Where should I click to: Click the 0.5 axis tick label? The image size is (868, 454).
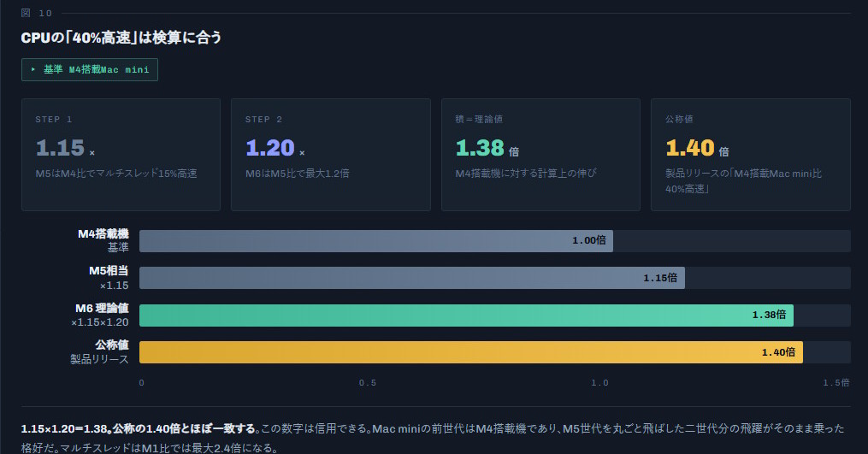(368, 382)
